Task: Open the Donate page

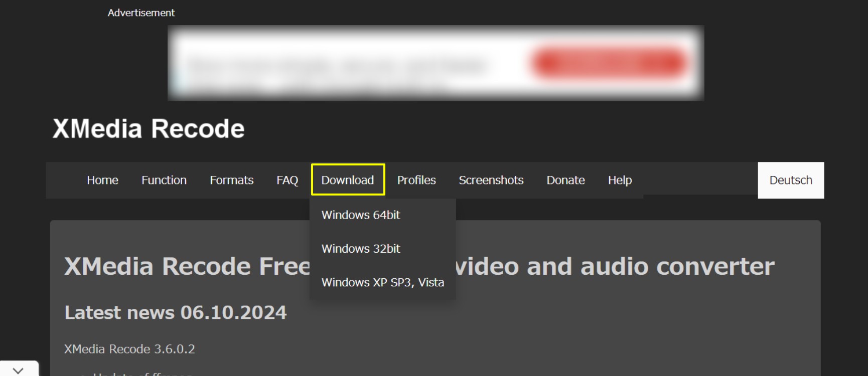Action: pos(565,180)
